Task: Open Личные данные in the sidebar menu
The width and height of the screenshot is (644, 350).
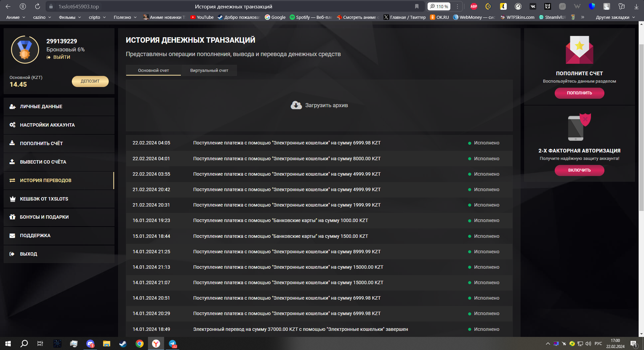Action: [59, 106]
